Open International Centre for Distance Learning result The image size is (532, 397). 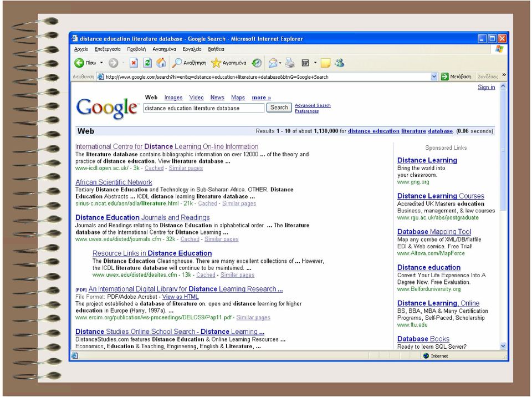point(167,147)
